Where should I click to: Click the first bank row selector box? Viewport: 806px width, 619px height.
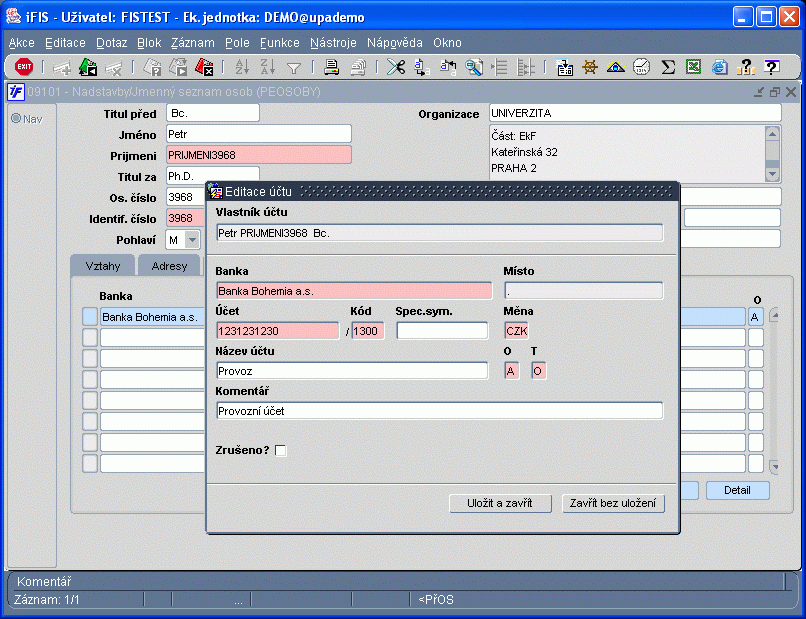click(x=89, y=316)
